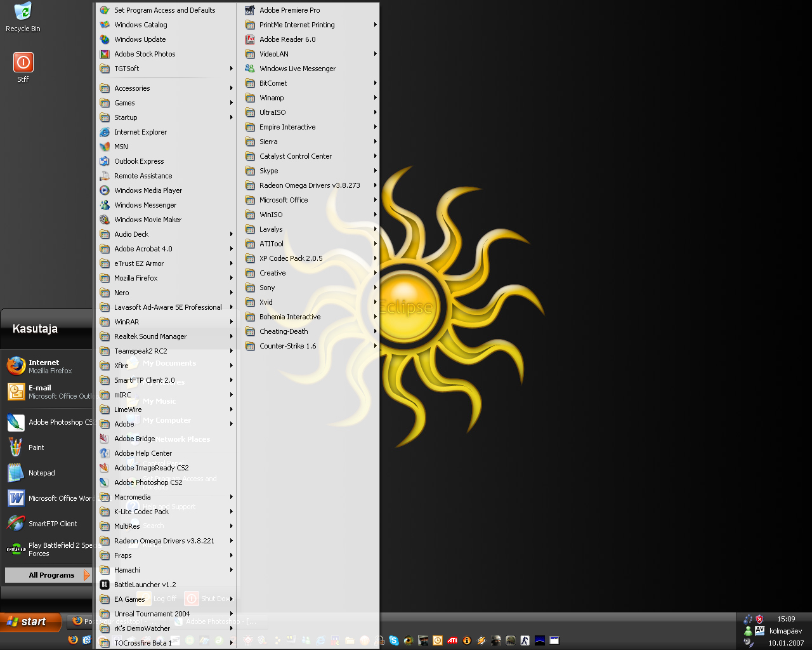Click the Stff desktop shortcut icon
This screenshot has height=650, width=812.
[23, 67]
